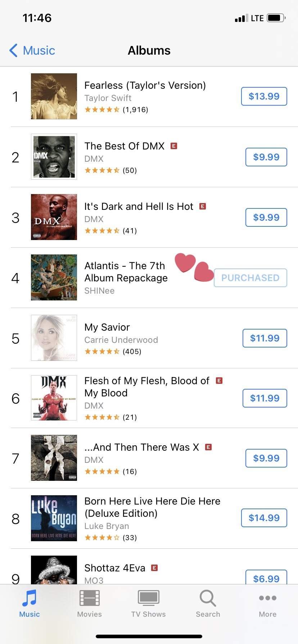Viewport: 298px width, 644px height.
Task: Open Fearless (Taylor's Version) album cover
Action: pos(54,96)
